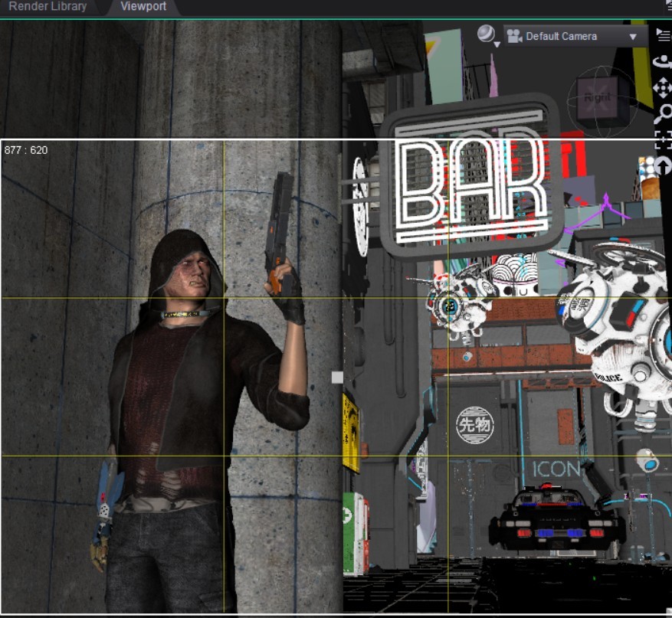
Task: Select the Viewport tab
Action: [x=143, y=6]
